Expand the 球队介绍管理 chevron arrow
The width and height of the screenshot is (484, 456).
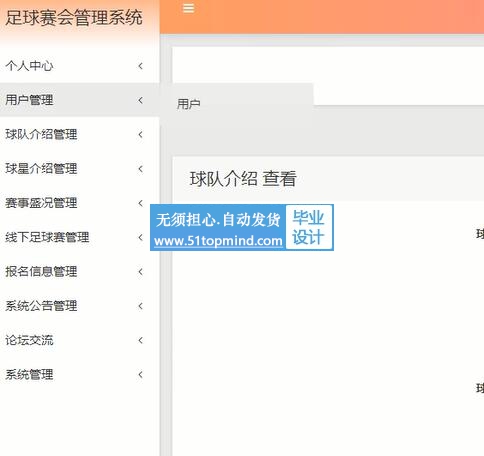point(141,135)
